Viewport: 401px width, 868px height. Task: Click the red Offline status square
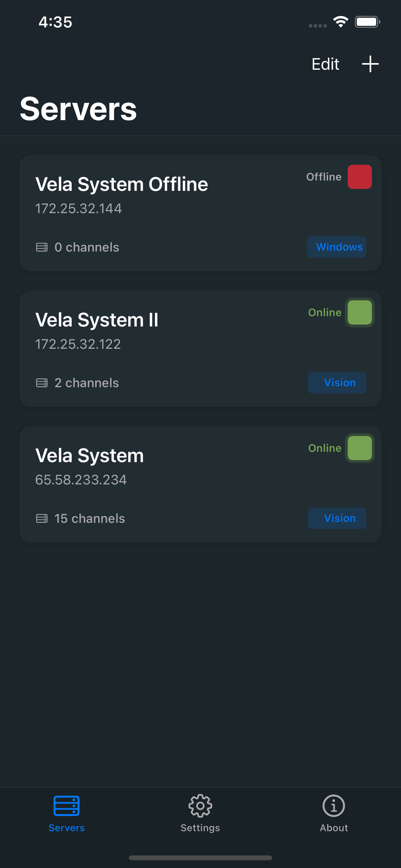point(360,177)
